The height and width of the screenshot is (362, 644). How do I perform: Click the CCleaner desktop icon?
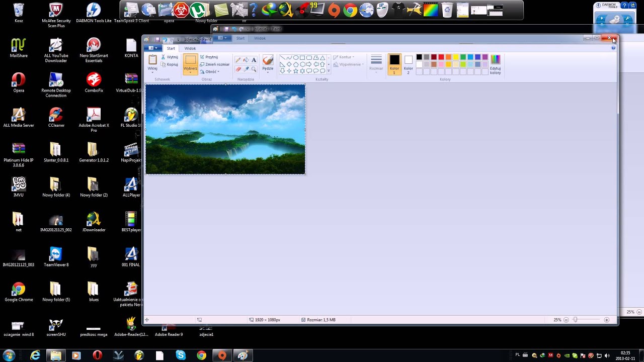pyautogui.click(x=56, y=117)
